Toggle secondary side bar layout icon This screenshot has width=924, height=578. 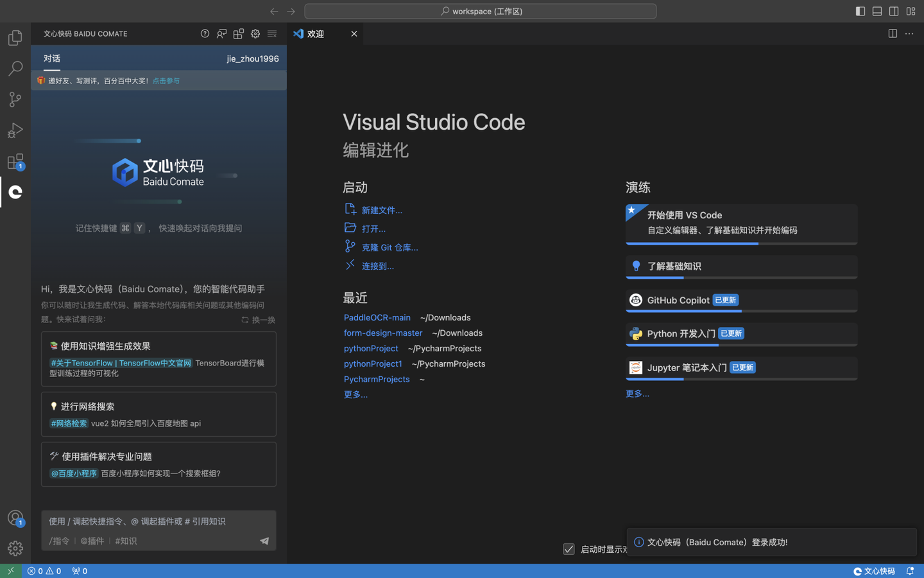coord(894,11)
